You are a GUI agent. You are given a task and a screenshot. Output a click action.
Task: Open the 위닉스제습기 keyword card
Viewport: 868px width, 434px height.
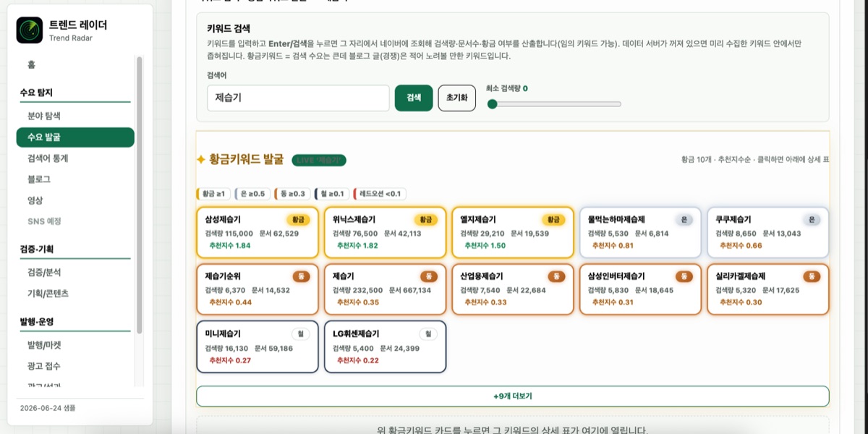pyautogui.click(x=385, y=233)
